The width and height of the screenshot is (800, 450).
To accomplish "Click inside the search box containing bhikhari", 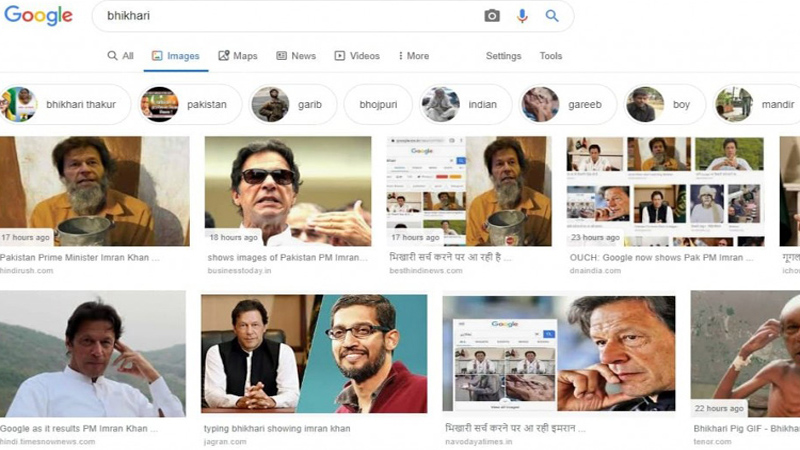I will (x=280, y=16).
